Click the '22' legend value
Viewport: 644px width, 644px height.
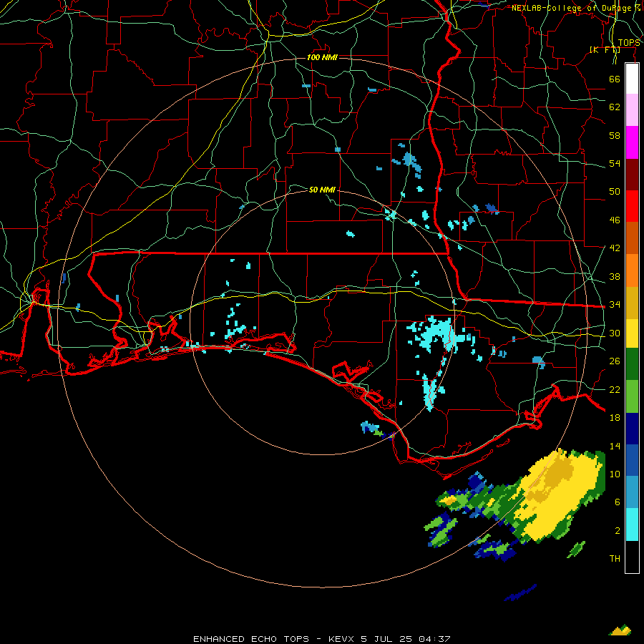[x=615, y=390]
